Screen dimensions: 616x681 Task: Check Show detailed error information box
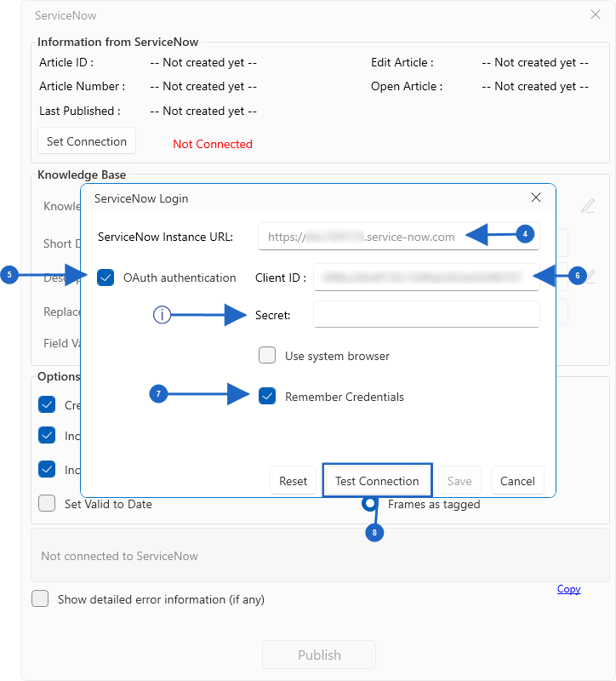(40, 599)
